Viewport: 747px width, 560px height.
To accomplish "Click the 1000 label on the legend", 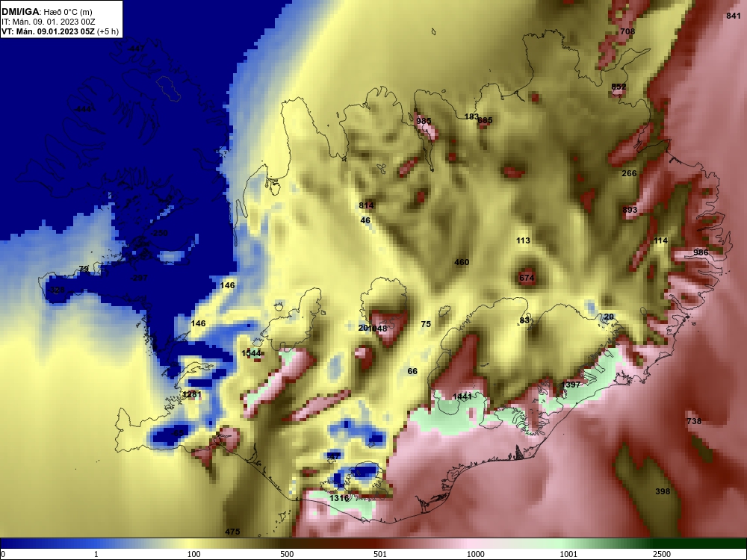I will pos(476,554).
